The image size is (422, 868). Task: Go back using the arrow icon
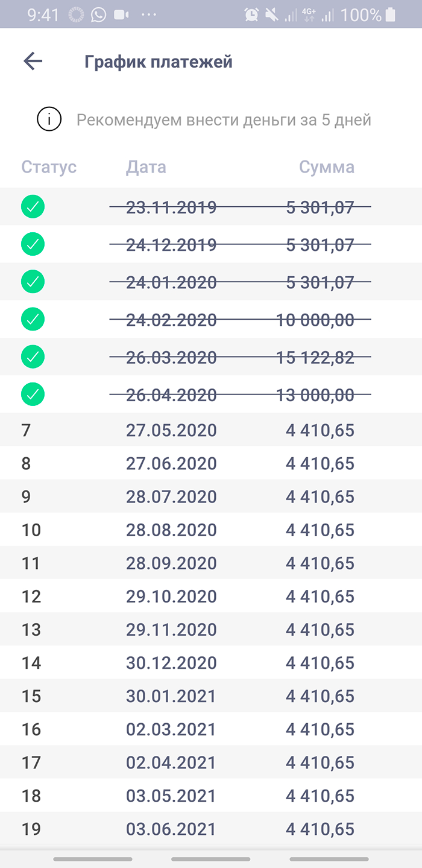click(33, 61)
